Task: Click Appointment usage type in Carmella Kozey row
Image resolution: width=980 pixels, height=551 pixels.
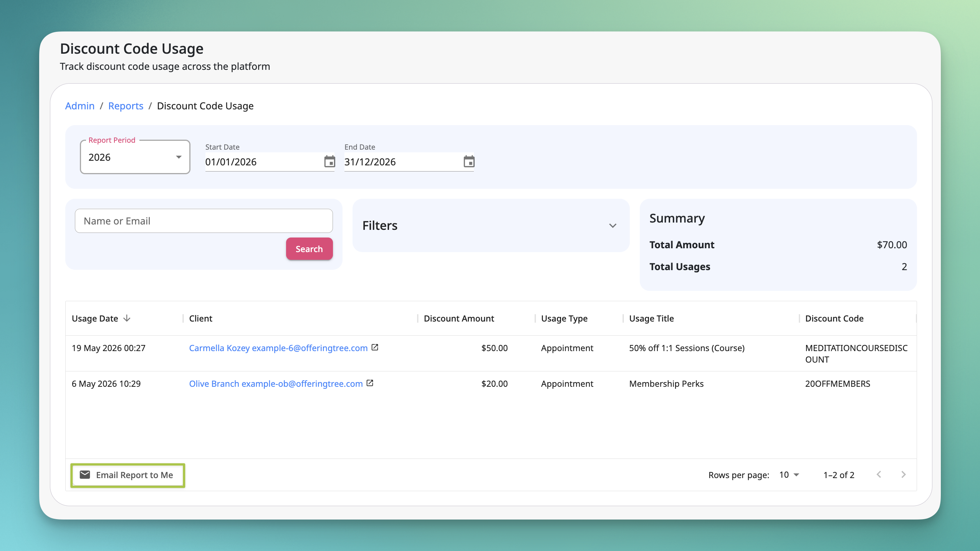Action: coord(567,348)
